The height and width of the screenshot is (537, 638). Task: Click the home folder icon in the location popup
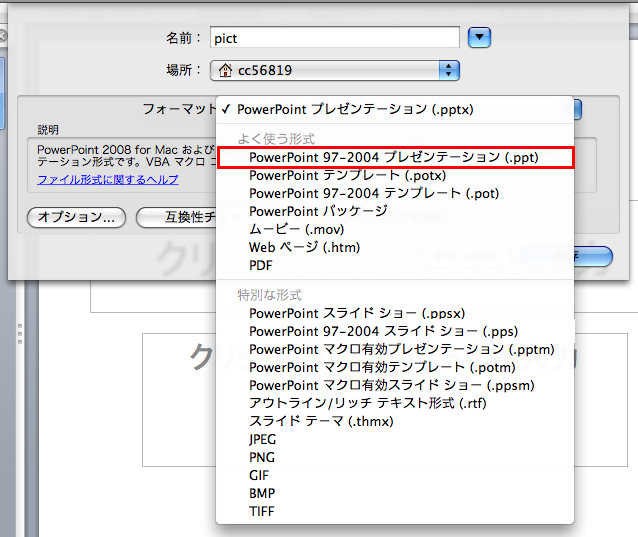pos(225,70)
